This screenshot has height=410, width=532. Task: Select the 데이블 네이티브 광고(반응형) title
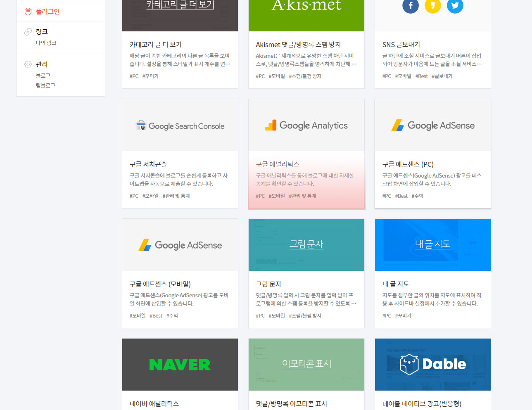[422, 404]
